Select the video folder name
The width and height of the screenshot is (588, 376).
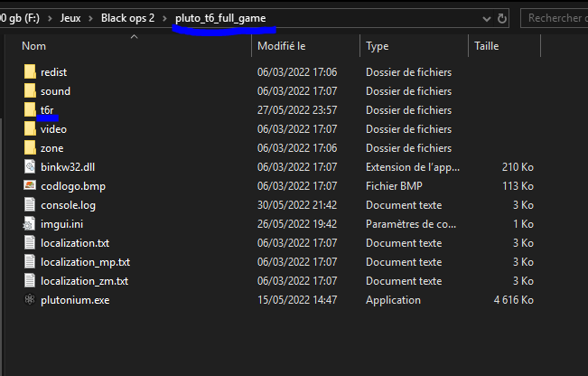click(x=53, y=129)
